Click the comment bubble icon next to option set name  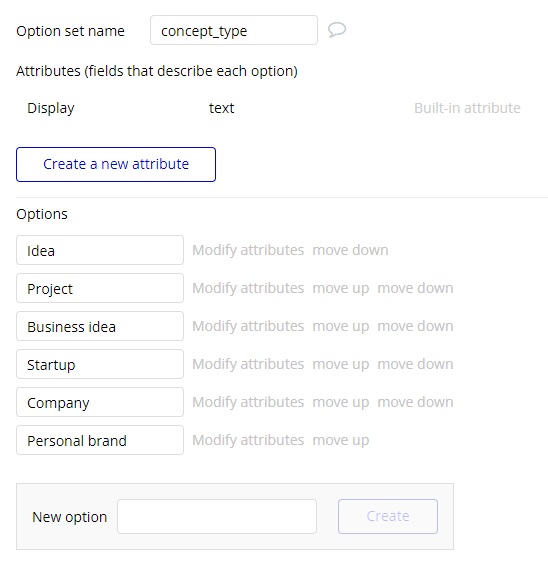click(x=337, y=30)
